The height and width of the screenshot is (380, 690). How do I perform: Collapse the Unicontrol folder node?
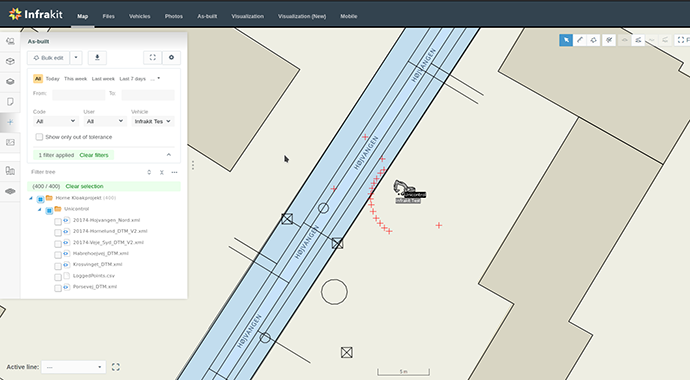[40, 209]
